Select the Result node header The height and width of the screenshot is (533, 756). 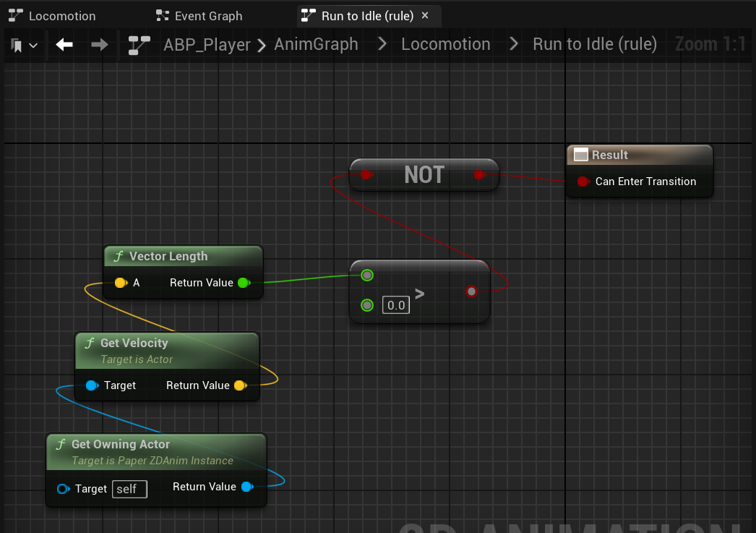(640, 155)
